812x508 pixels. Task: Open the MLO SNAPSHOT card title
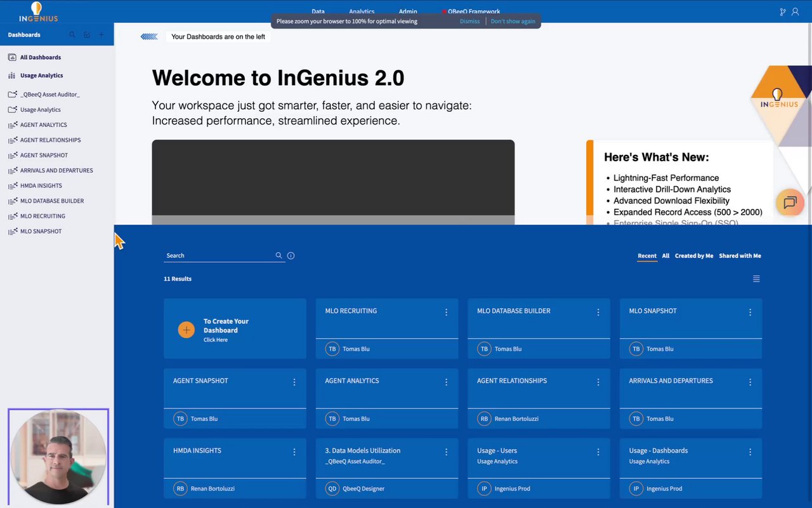coord(653,311)
